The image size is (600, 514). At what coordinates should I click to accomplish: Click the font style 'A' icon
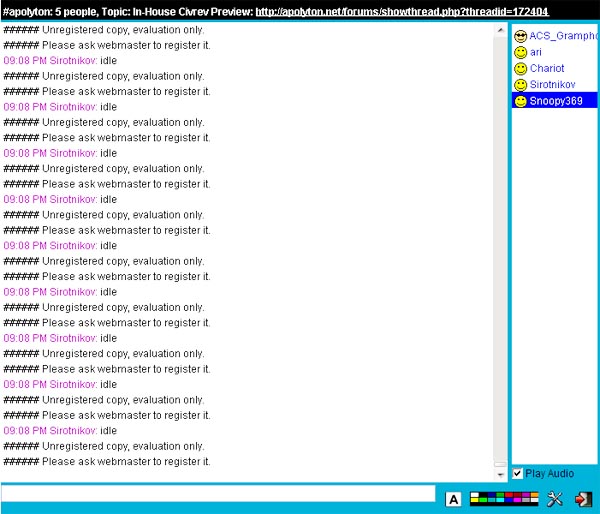453,499
